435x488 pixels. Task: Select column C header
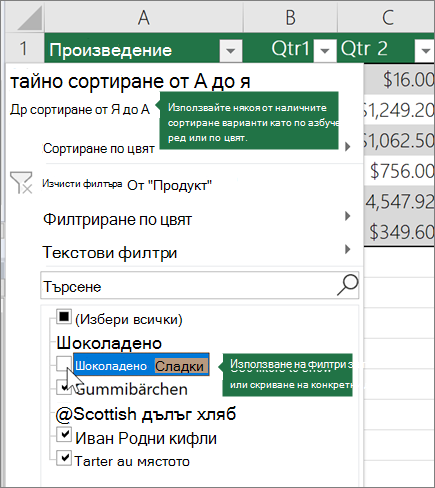387,17
